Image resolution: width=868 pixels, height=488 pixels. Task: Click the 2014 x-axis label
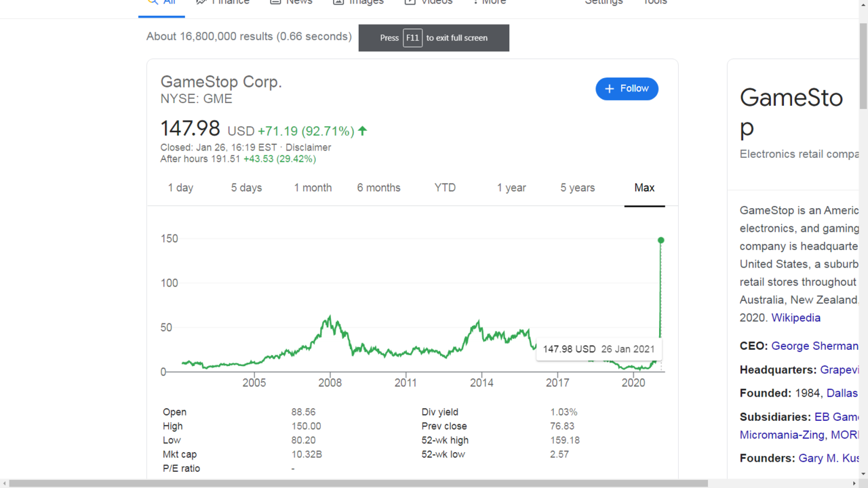(481, 383)
